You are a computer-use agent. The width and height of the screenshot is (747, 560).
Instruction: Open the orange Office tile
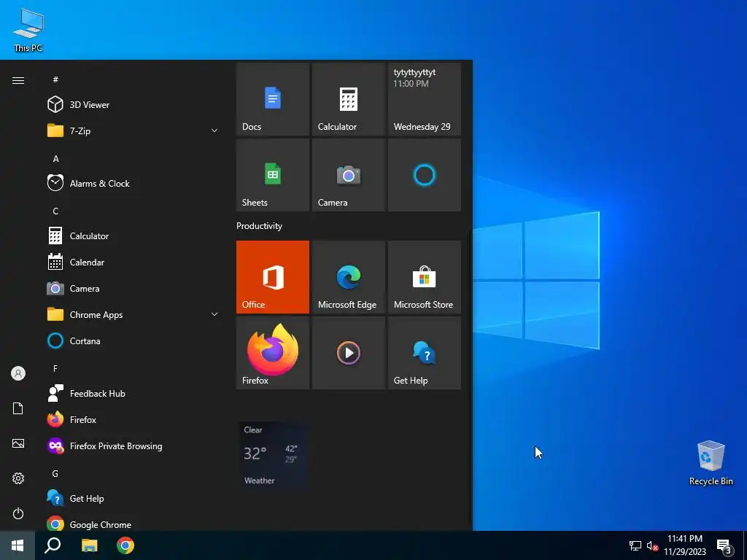click(273, 277)
